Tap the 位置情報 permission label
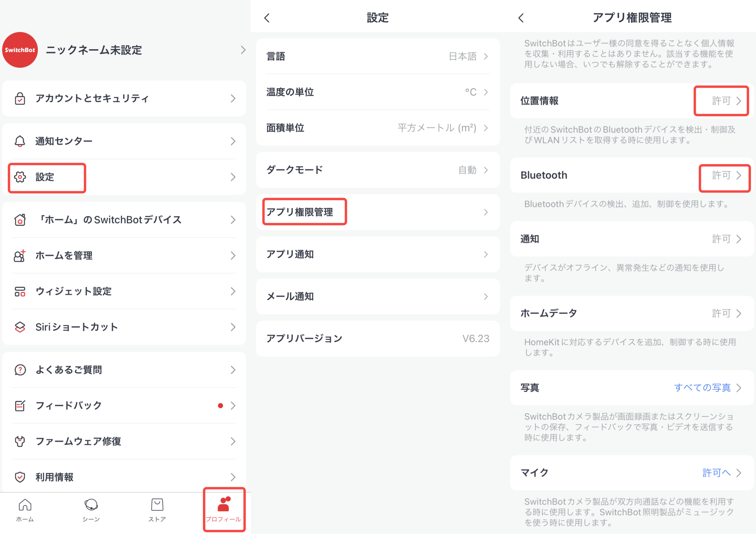This screenshot has width=756, height=534. pos(539,101)
